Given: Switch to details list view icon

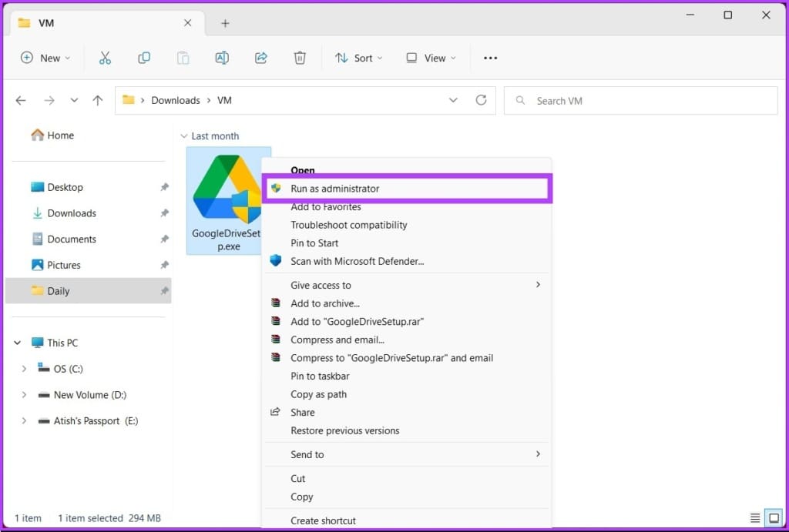Looking at the screenshot, I should coord(755,517).
